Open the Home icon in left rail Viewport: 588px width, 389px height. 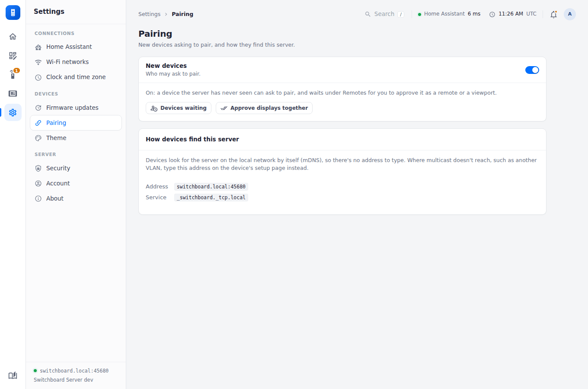tap(13, 36)
